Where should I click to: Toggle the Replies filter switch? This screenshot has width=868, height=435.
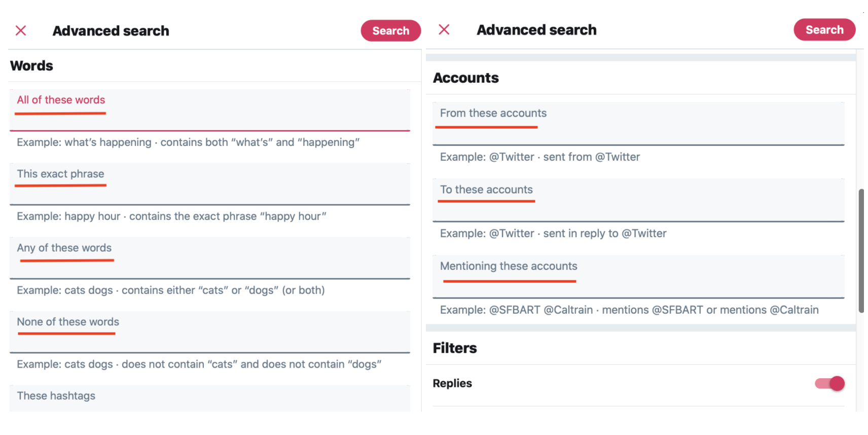[x=829, y=384]
